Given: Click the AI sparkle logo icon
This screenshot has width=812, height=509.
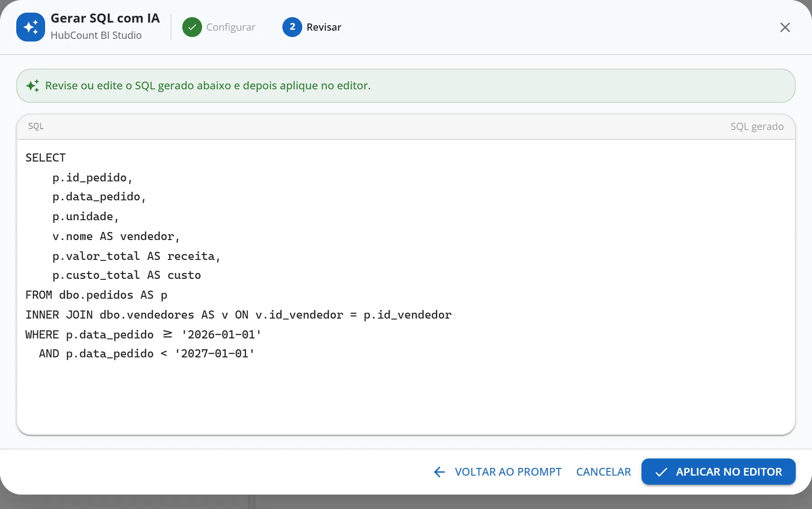Looking at the screenshot, I should coord(31,27).
